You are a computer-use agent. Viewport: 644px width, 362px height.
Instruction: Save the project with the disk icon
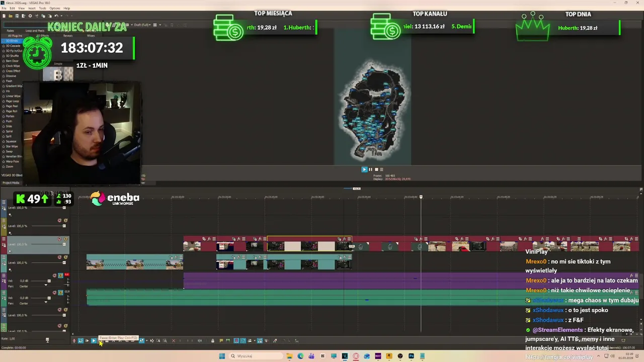coord(17,16)
